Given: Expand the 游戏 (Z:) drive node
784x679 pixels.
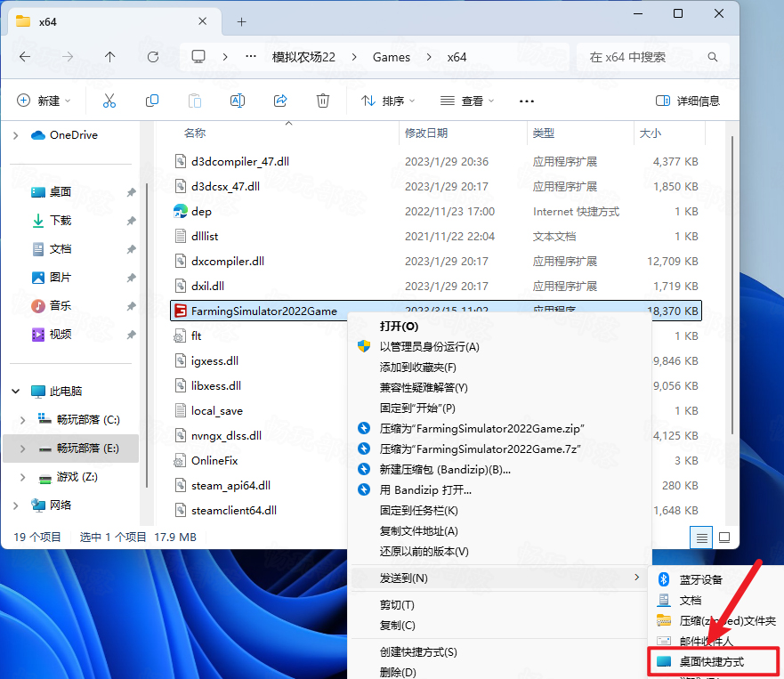Looking at the screenshot, I should click(x=22, y=477).
